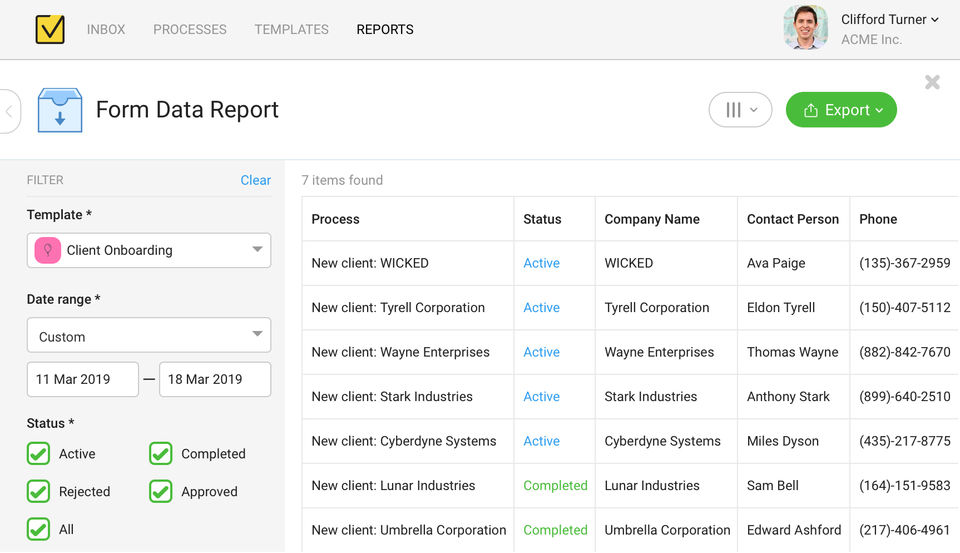Expand the Client Onboarding template dropdown
960x553 pixels.
coord(257,250)
